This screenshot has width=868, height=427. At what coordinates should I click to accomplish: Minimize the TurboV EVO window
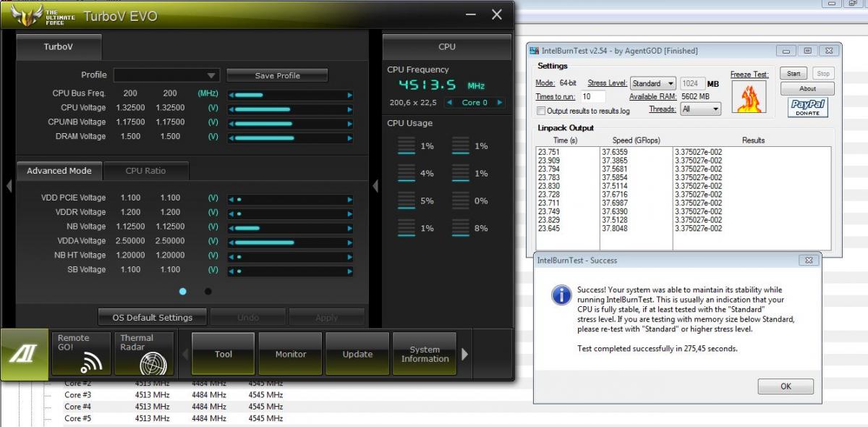471,14
